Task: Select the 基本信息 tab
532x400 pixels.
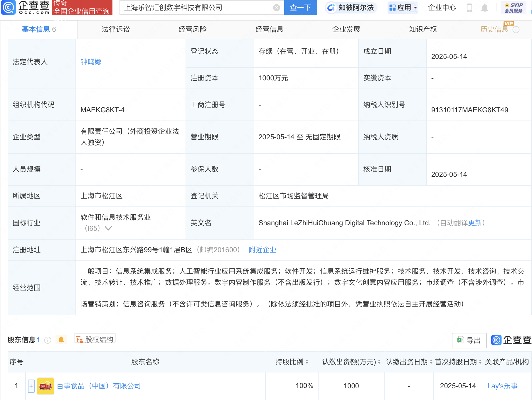Action: [39, 29]
